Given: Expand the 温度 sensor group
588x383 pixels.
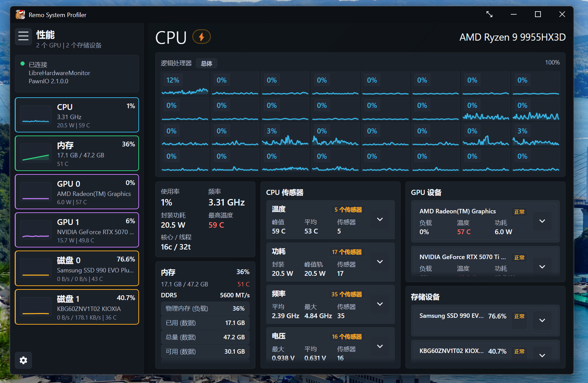Looking at the screenshot, I should (380, 219).
